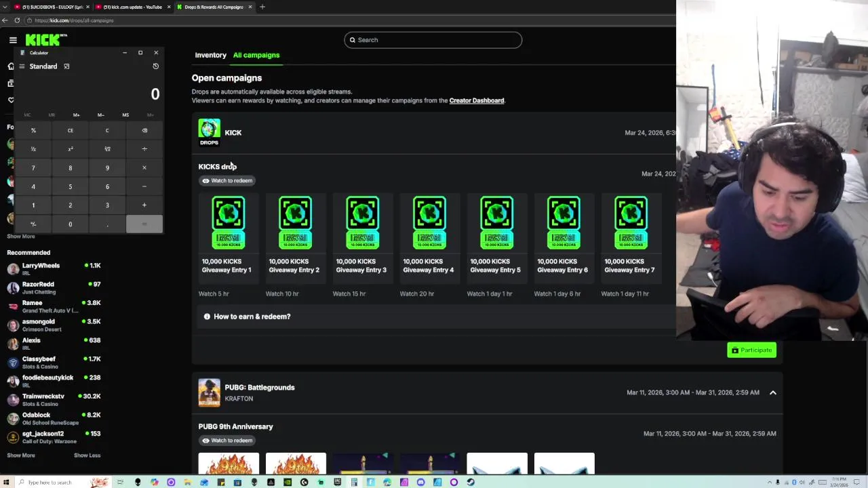868x488 pixels.
Task: Click Calculator M+ memory button
Action: click(76, 115)
